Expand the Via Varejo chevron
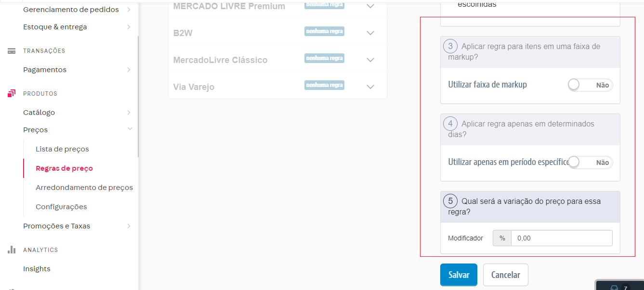Screen dimensions: 644x290 coord(370,87)
